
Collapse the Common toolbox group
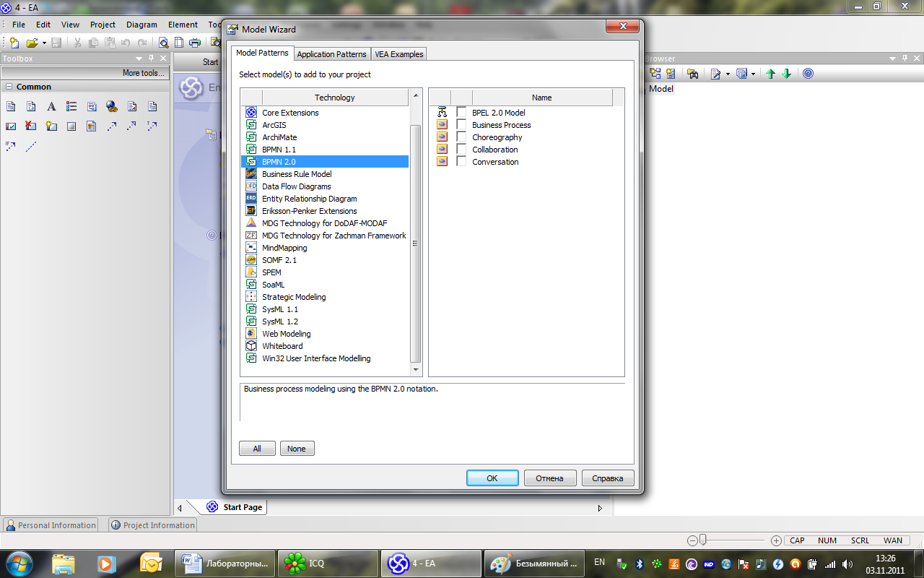click(x=9, y=87)
